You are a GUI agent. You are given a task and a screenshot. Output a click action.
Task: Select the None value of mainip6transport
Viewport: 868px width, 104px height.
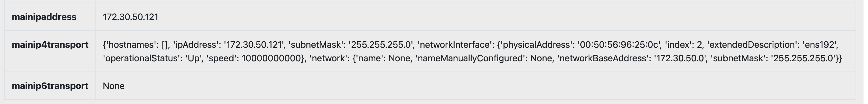(x=114, y=86)
